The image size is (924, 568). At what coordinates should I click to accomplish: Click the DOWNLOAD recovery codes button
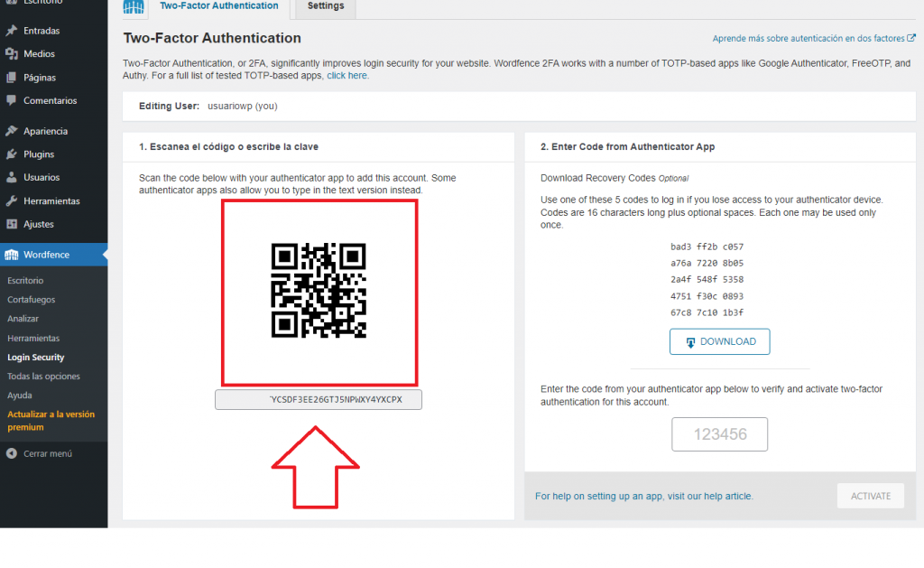(719, 341)
